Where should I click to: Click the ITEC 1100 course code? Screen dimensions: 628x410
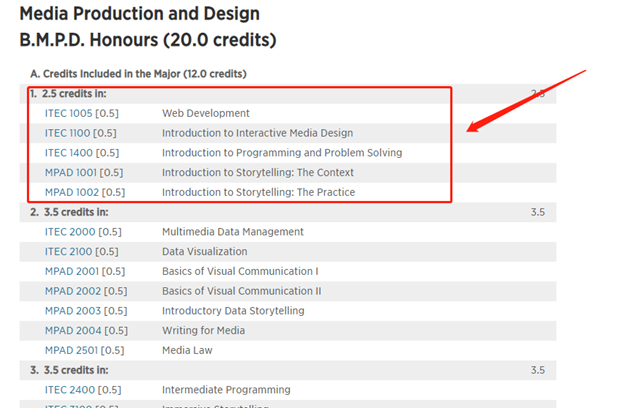tap(68, 133)
